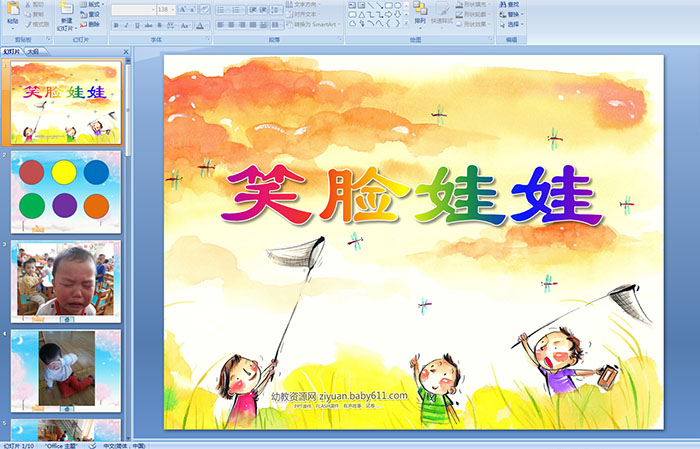Select the Oval shape in gallery
The width and height of the screenshot is (700, 449).
pos(397,5)
